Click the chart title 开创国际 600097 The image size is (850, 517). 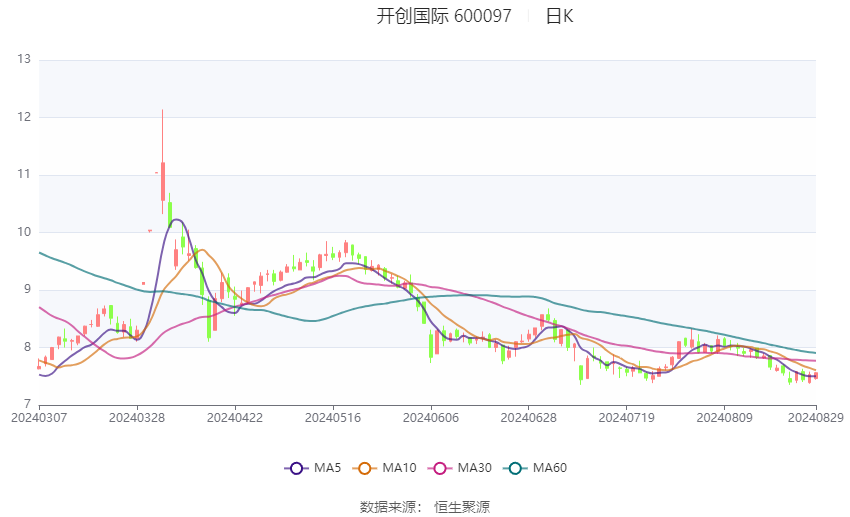444,16
